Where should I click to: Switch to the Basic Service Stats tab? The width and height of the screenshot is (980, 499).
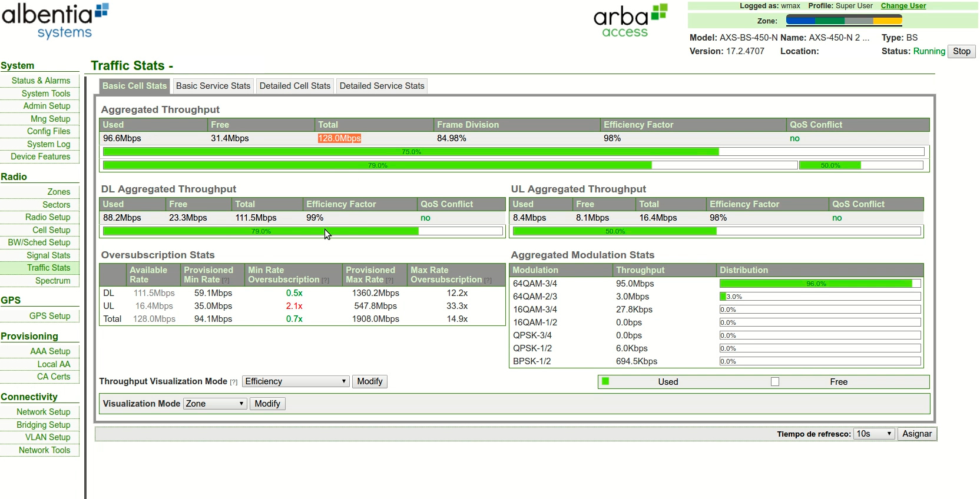click(x=213, y=86)
